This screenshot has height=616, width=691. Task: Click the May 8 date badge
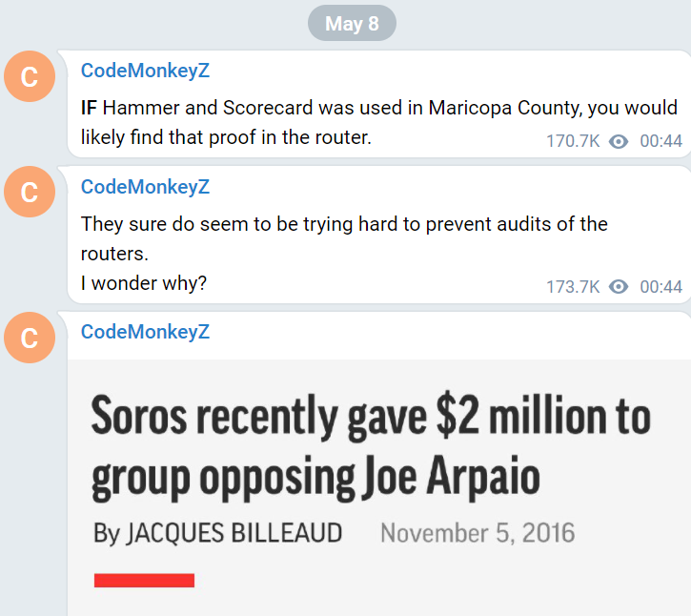pos(352,24)
